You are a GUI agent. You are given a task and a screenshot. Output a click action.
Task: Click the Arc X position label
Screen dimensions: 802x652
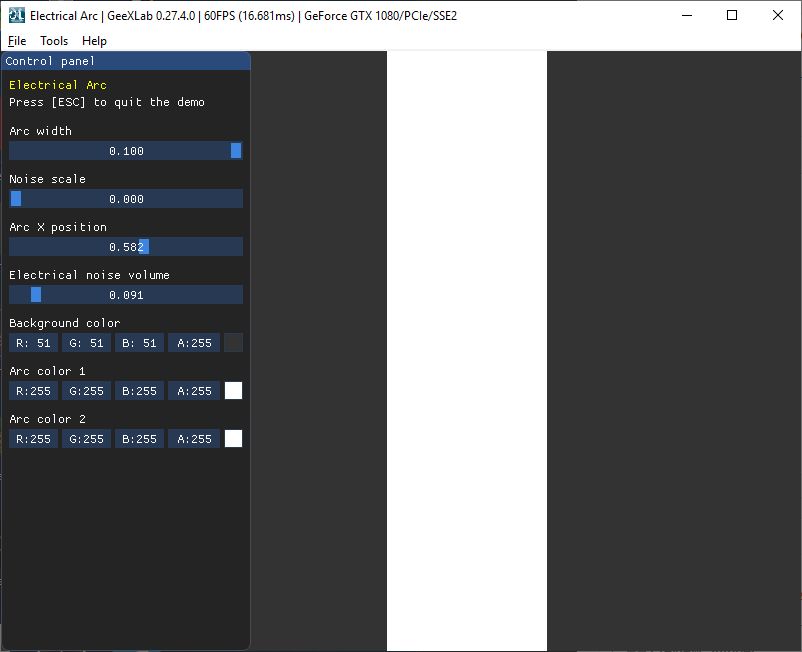coord(58,227)
